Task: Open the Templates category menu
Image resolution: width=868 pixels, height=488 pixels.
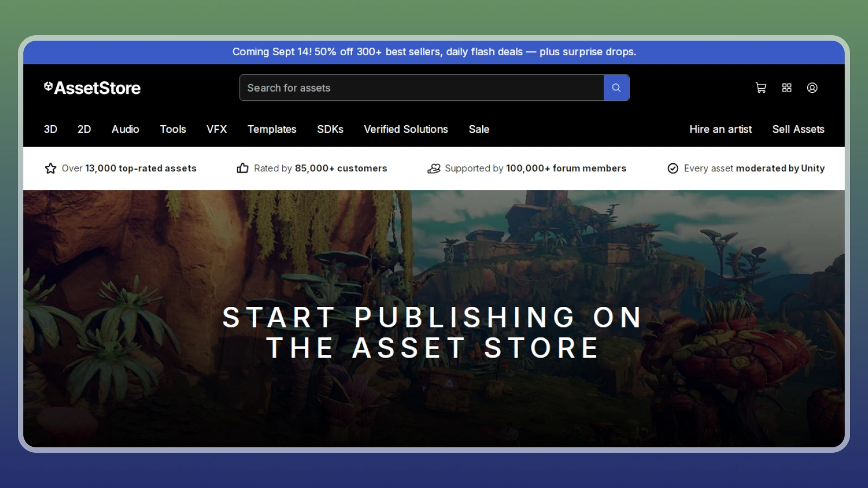Action: pos(272,129)
